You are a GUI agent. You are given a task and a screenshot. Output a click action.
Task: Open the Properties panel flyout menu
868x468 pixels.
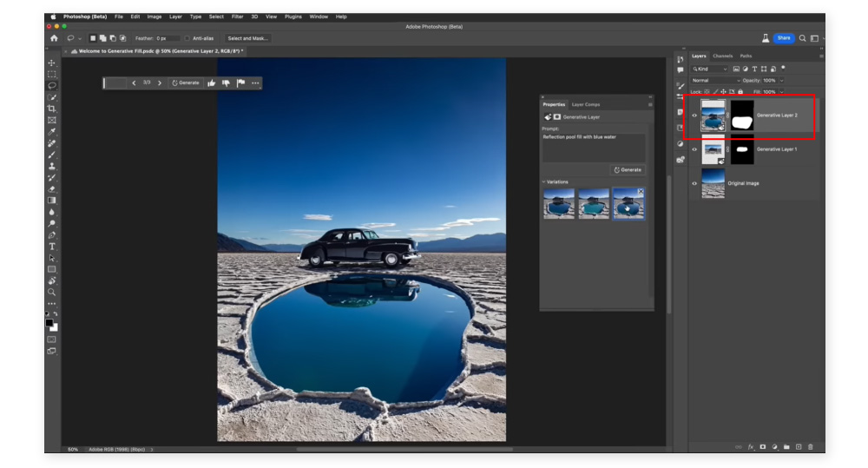650,105
